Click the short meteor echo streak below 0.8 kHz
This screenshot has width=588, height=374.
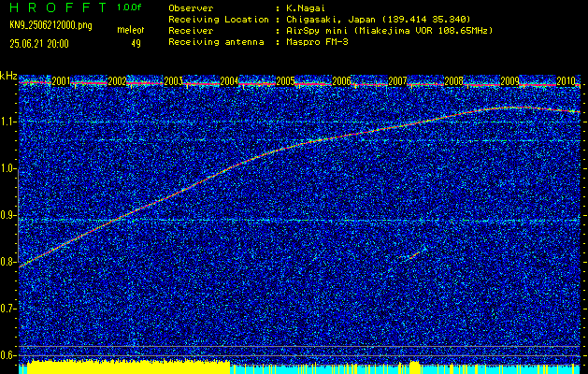click(413, 255)
